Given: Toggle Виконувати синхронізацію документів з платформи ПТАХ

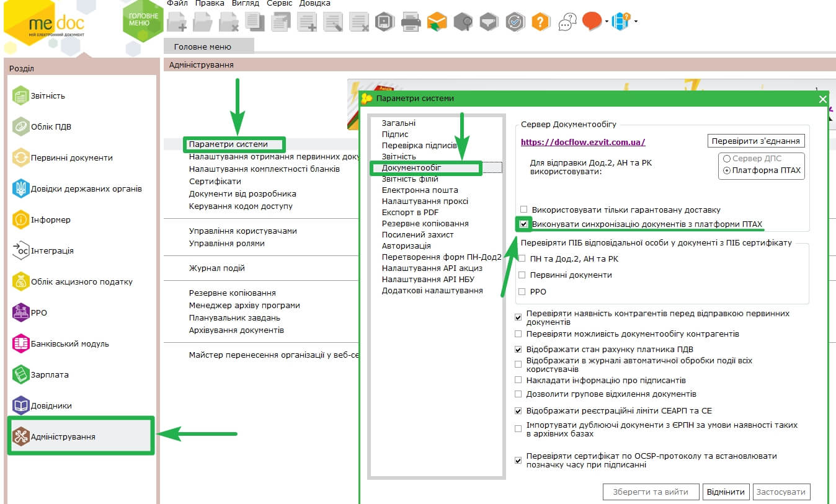Looking at the screenshot, I should (524, 224).
